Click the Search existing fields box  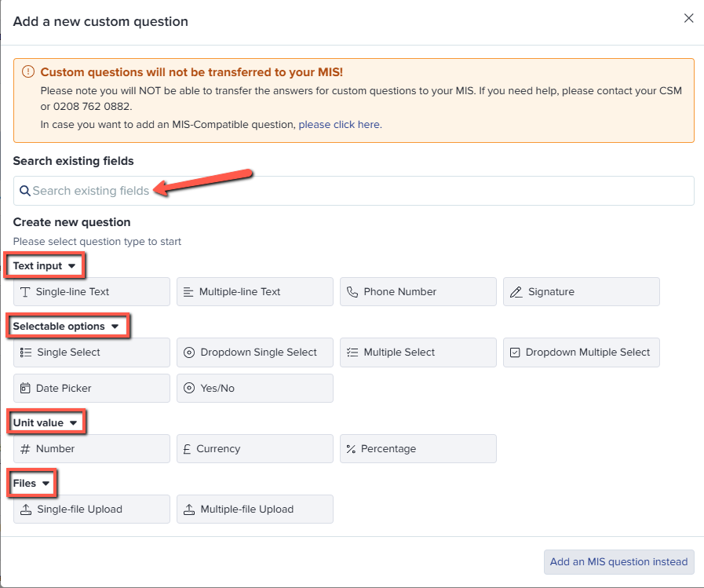click(353, 191)
